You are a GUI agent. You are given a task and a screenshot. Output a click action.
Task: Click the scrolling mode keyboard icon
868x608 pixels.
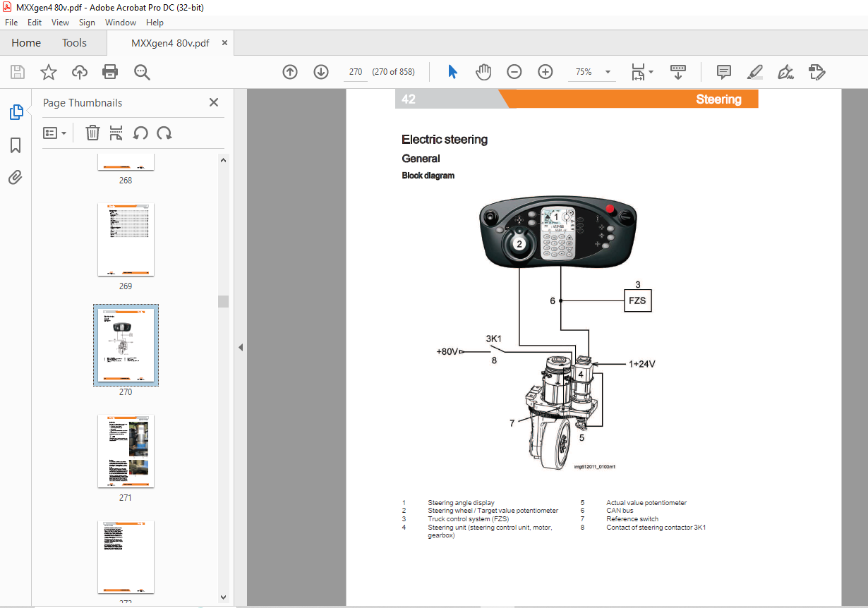(x=678, y=72)
